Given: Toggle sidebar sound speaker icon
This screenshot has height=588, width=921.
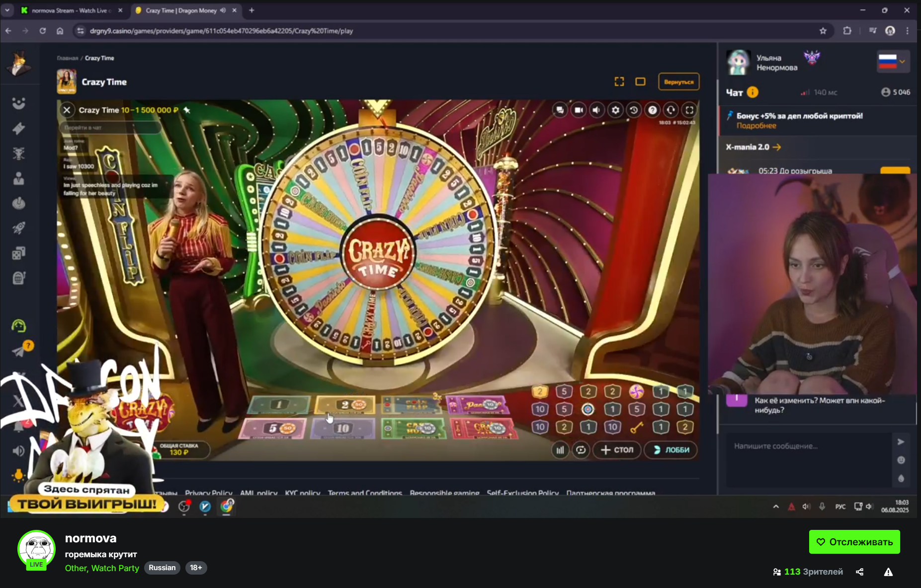Looking at the screenshot, I should 19,451.
